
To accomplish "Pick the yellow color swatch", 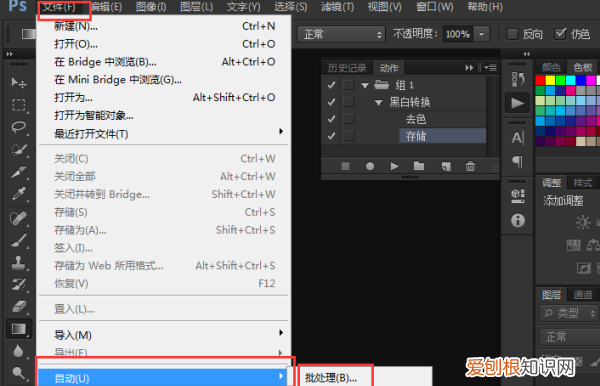I will [550, 80].
